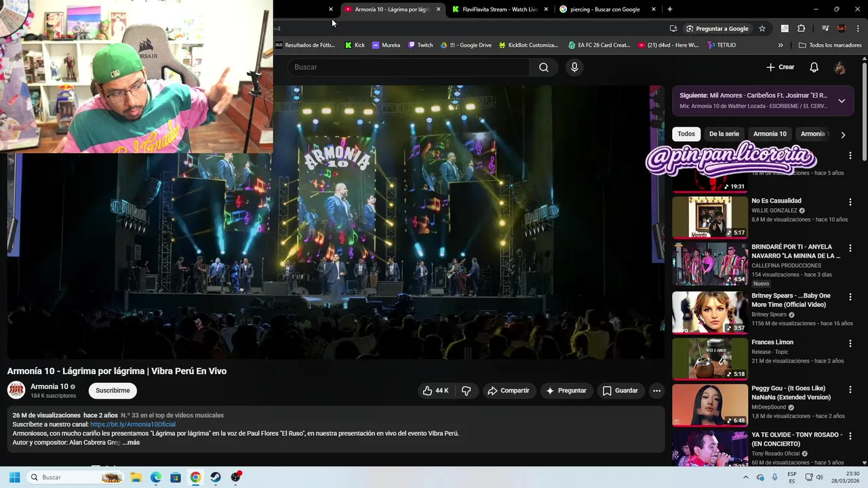Viewport: 868px width, 488px height.
Task: Click the YouTube search magnifier button
Action: tap(544, 67)
